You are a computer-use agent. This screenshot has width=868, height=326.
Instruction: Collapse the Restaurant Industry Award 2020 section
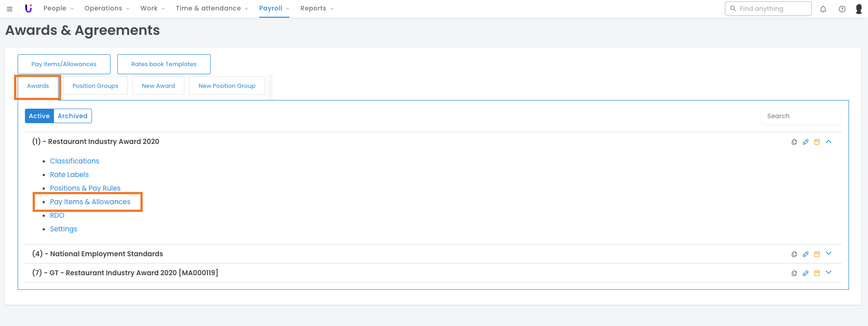pyautogui.click(x=829, y=142)
